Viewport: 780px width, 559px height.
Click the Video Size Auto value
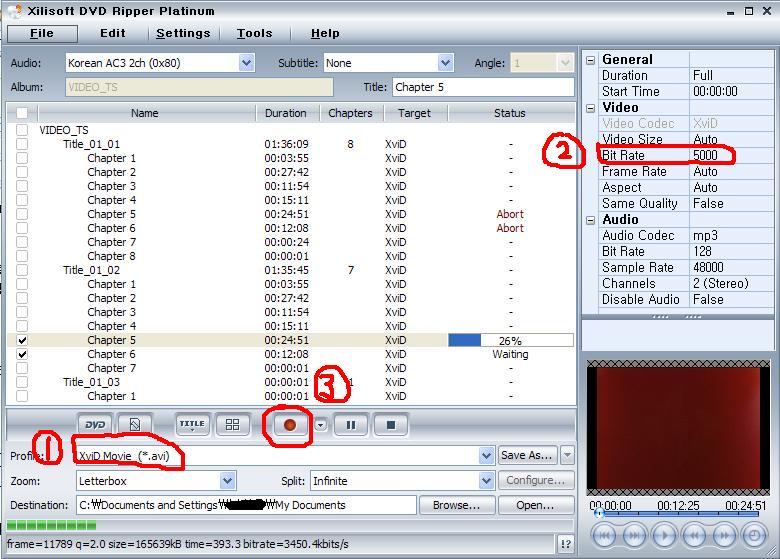pyautogui.click(x=705, y=139)
